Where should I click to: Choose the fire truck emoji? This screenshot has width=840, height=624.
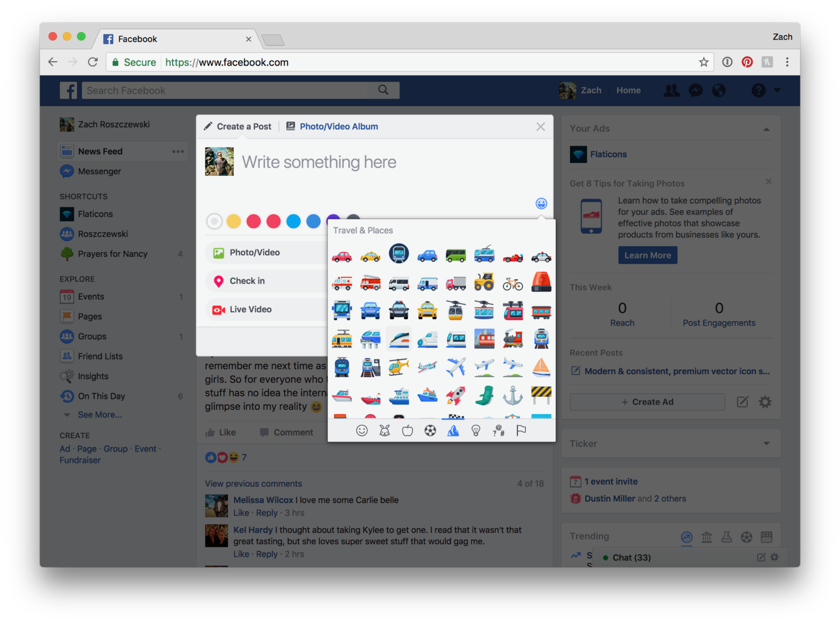[370, 283]
